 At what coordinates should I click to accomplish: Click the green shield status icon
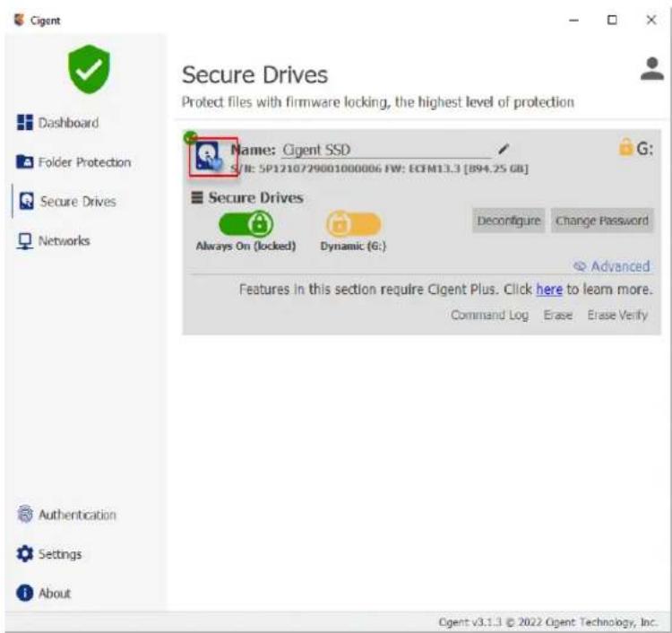click(89, 69)
